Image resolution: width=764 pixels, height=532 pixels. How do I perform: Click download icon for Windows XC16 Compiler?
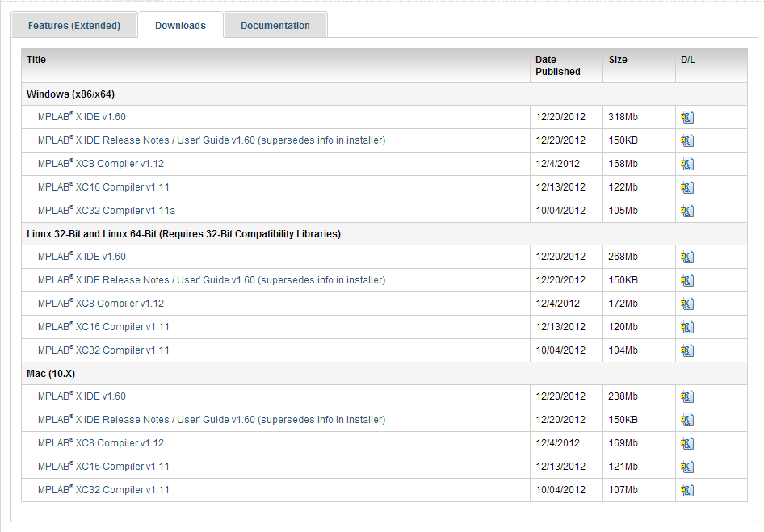point(687,188)
